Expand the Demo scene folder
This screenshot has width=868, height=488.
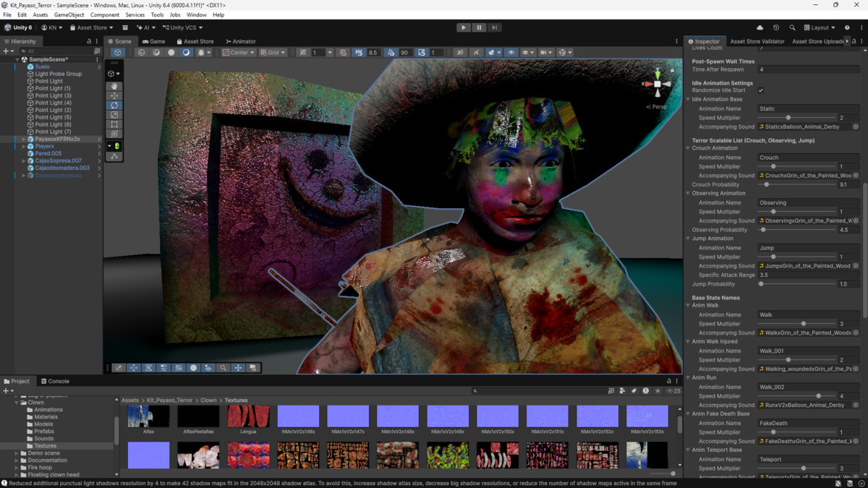[17, 453]
